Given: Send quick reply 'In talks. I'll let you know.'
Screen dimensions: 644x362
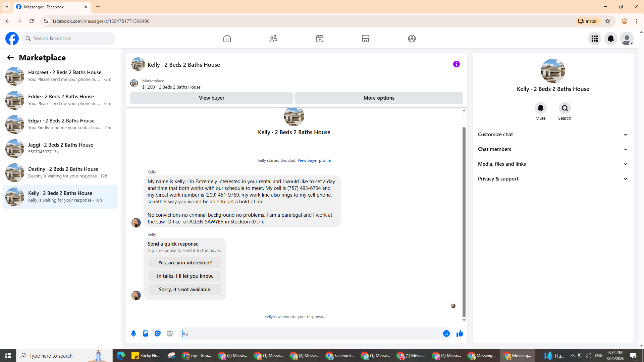Looking at the screenshot, I should click(x=185, y=276).
